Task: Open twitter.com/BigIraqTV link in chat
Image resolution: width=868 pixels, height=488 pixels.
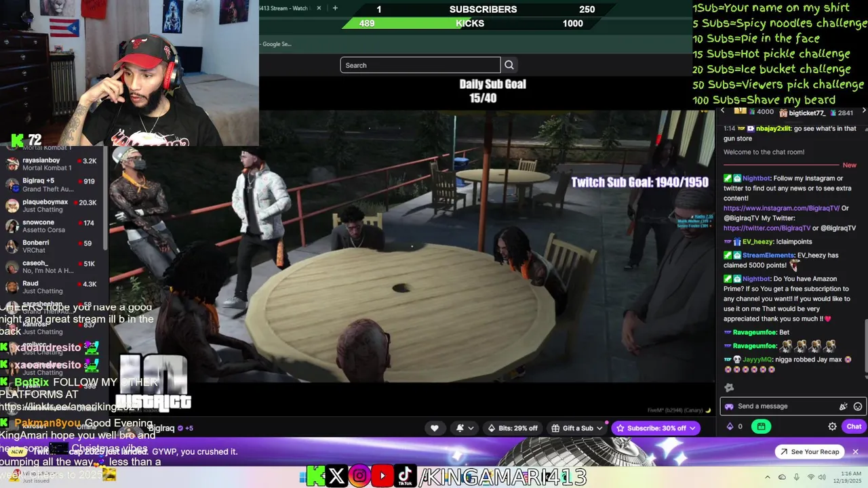Action: pyautogui.click(x=766, y=228)
